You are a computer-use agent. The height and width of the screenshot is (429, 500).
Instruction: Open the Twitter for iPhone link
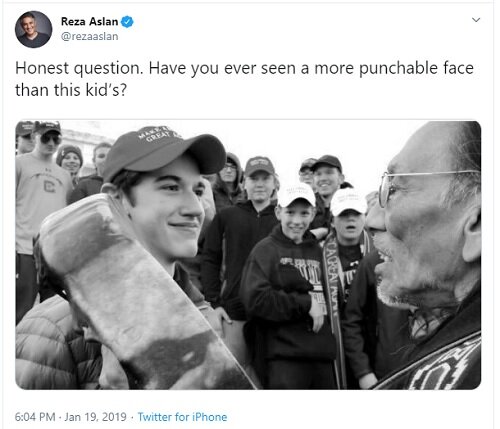click(182, 417)
